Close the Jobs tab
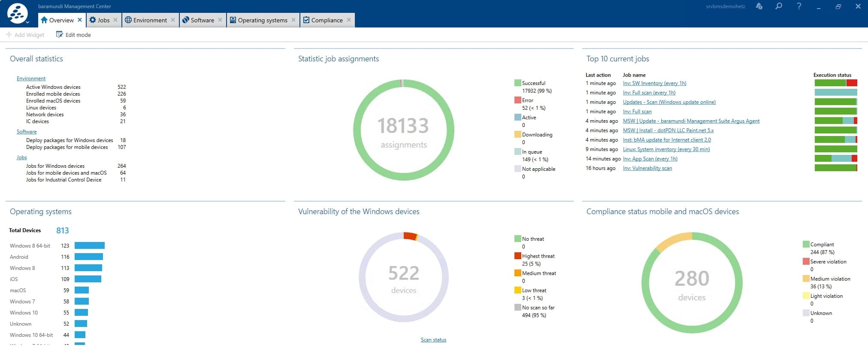The width and height of the screenshot is (868, 363). pos(115,20)
